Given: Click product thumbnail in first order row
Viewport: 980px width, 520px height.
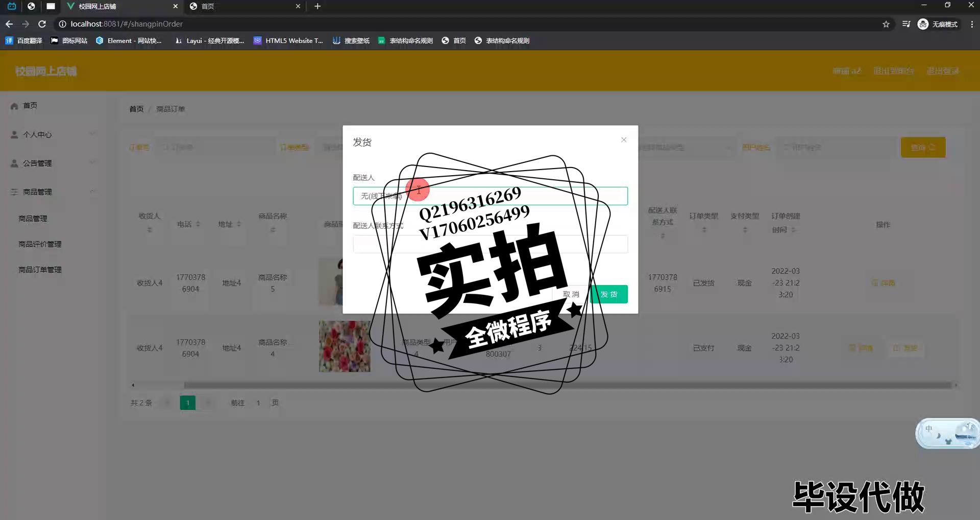Looking at the screenshot, I should tap(331, 281).
